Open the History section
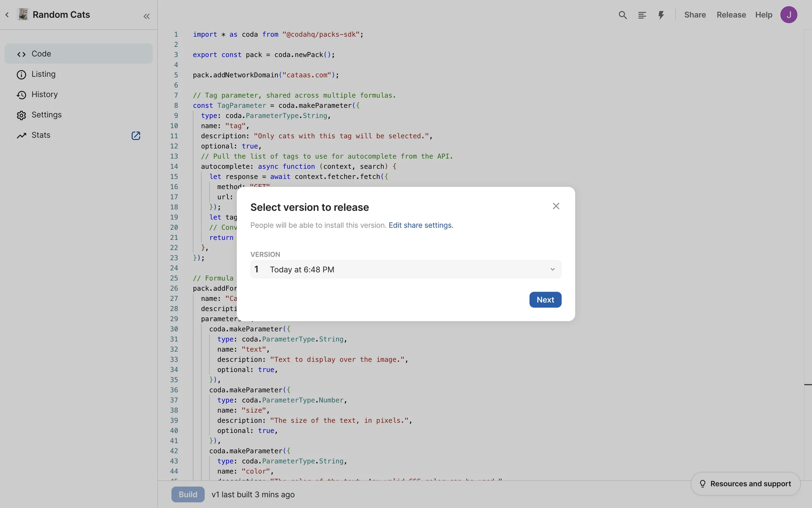This screenshot has height=508, width=812. coord(44,94)
